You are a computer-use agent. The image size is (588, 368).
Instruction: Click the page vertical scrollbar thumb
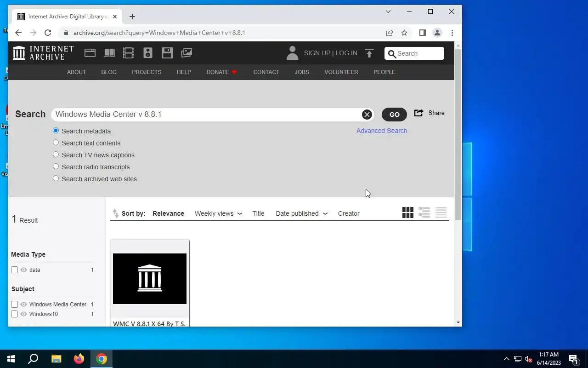458,133
